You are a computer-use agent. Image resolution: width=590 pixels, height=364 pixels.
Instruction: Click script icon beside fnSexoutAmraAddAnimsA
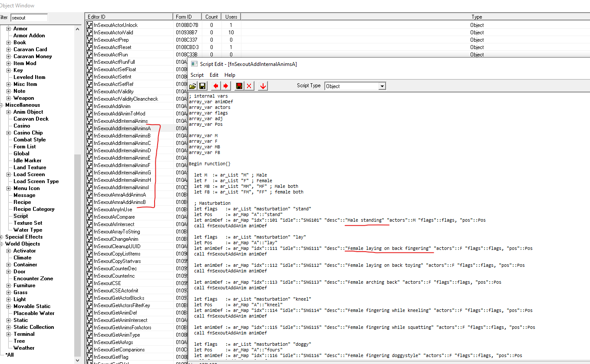(x=89, y=195)
